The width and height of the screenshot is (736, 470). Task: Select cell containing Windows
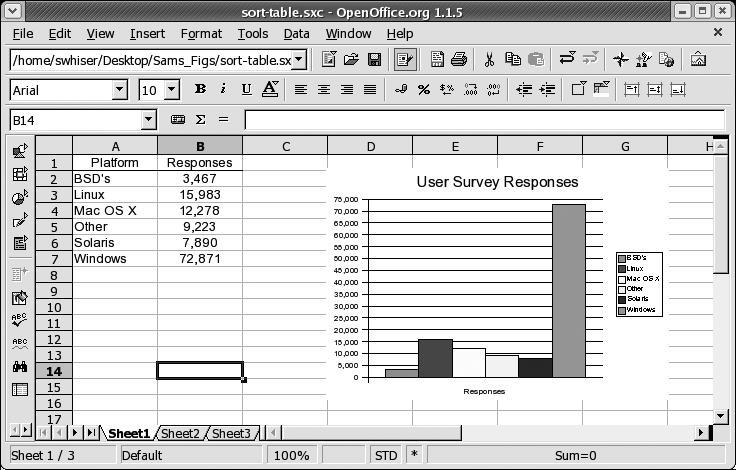(115, 259)
